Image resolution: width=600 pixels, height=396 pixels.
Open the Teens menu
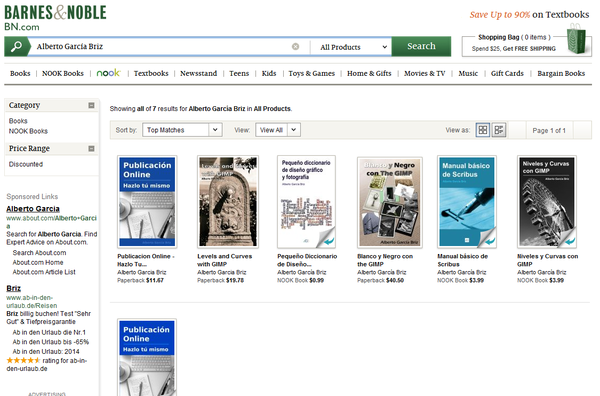(239, 73)
